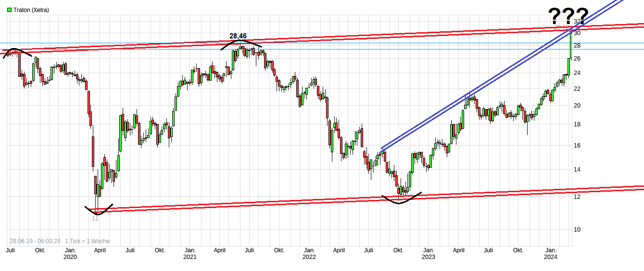Select the 2021 year label on time axis
This screenshot has height=271, width=644.
[190, 258]
